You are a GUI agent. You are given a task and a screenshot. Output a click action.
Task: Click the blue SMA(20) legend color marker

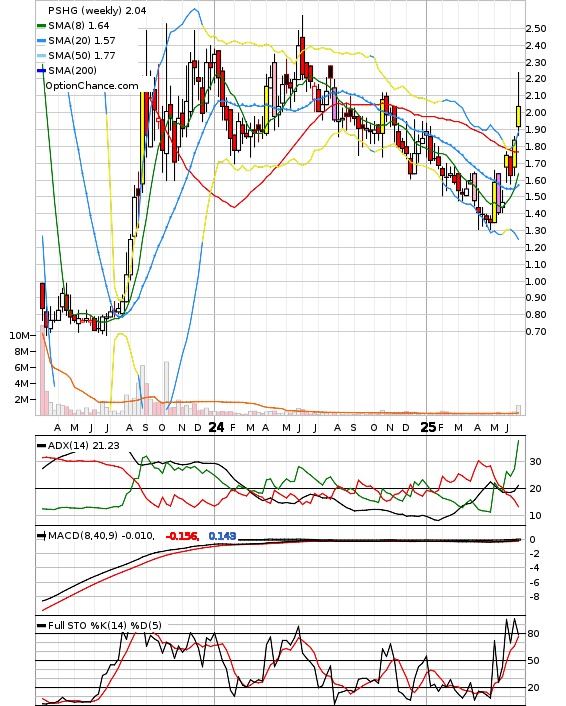pos(41,41)
